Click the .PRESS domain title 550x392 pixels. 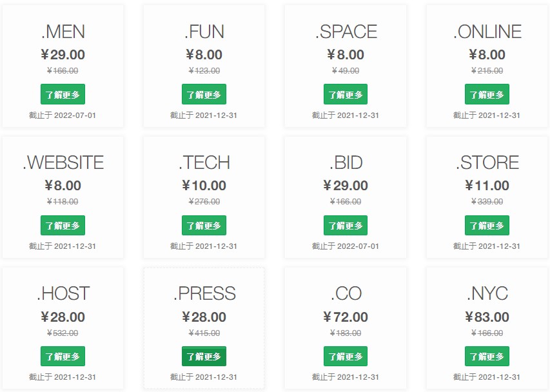coord(204,294)
